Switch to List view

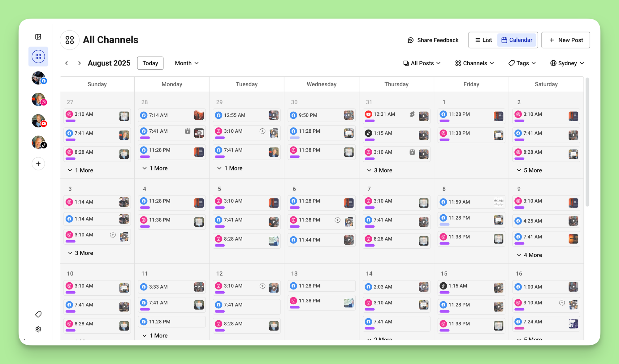(x=483, y=40)
